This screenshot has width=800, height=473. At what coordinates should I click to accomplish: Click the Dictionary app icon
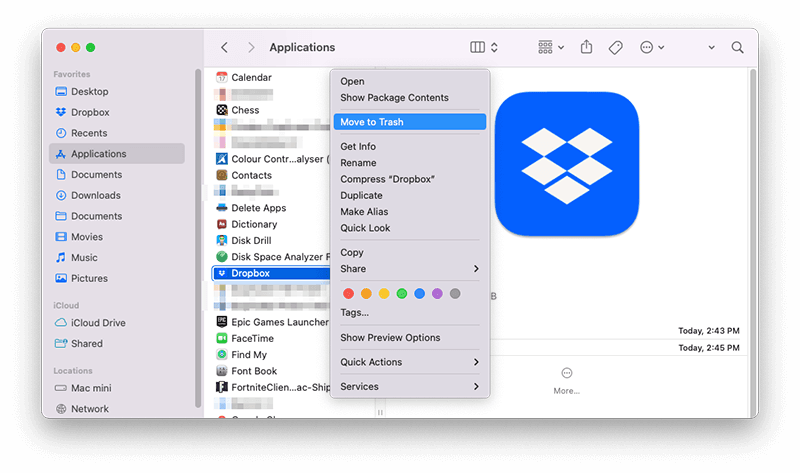[x=221, y=225]
